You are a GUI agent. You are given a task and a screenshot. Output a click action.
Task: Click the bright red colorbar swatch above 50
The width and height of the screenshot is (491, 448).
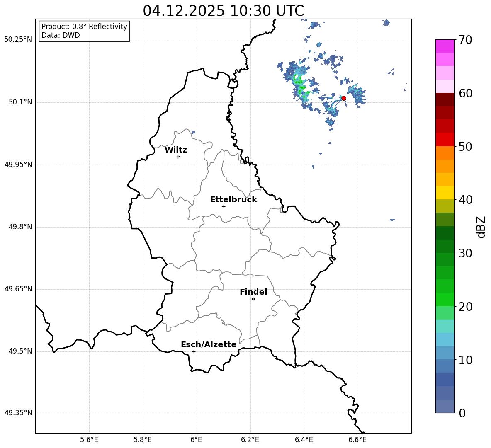(445, 140)
